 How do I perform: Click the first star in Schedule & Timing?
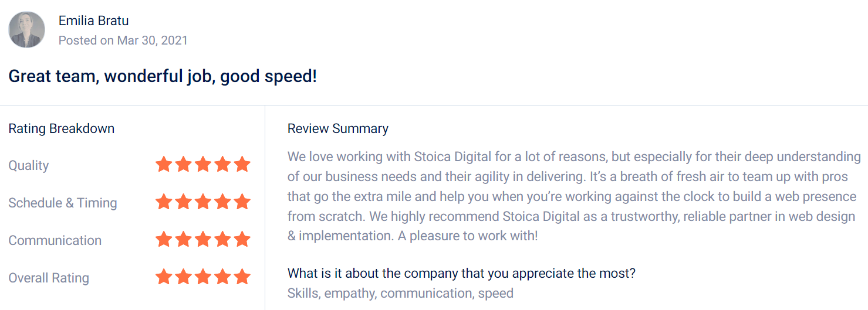click(x=164, y=202)
